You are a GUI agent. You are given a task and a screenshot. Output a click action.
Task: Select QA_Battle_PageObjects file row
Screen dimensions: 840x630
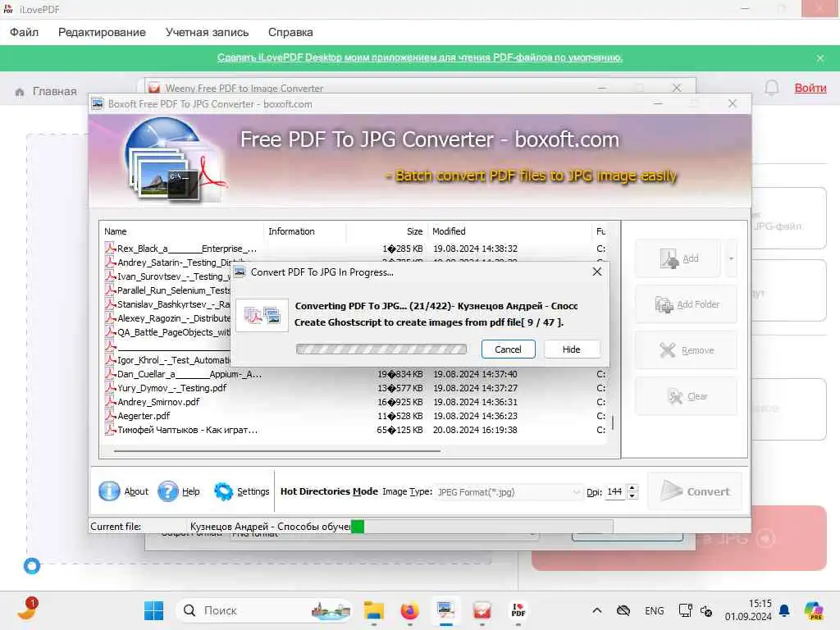[168, 332]
